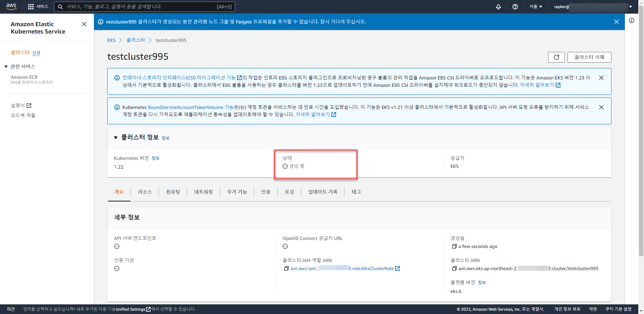644x314 pixels.
Task: Open the AWS console home logo
Action: [11, 6]
